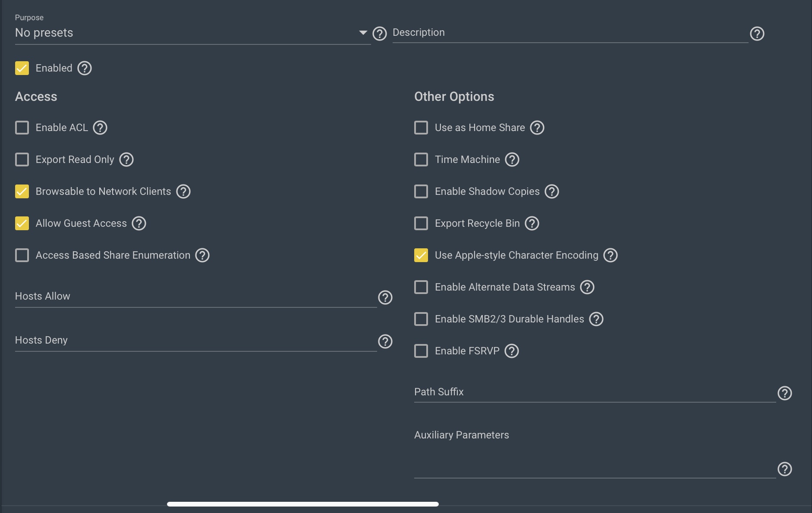Disable Browsable to Network Clients
The image size is (812, 513).
pos(22,191)
